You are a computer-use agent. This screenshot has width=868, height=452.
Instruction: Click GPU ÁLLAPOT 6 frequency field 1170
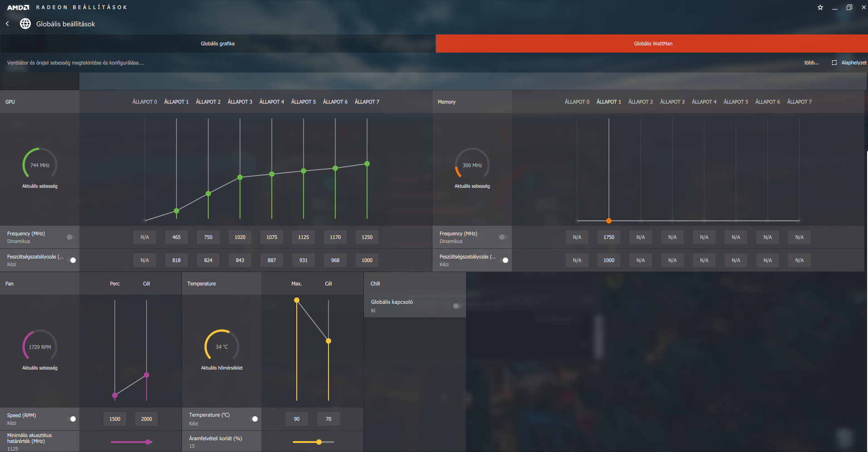335,237
